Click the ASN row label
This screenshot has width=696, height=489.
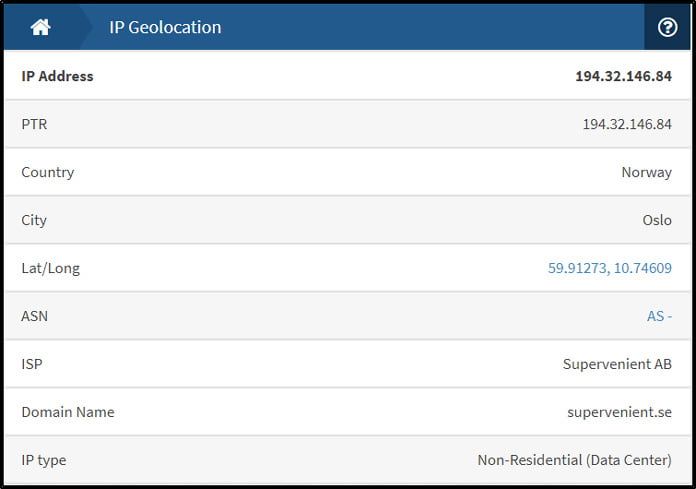tap(34, 316)
